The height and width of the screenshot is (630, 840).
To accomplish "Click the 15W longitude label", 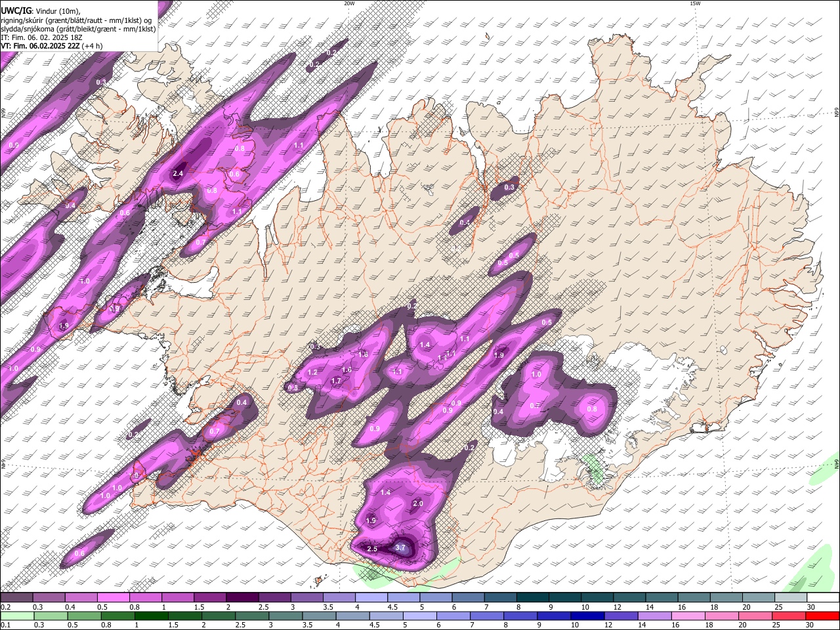I will (695, 3).
